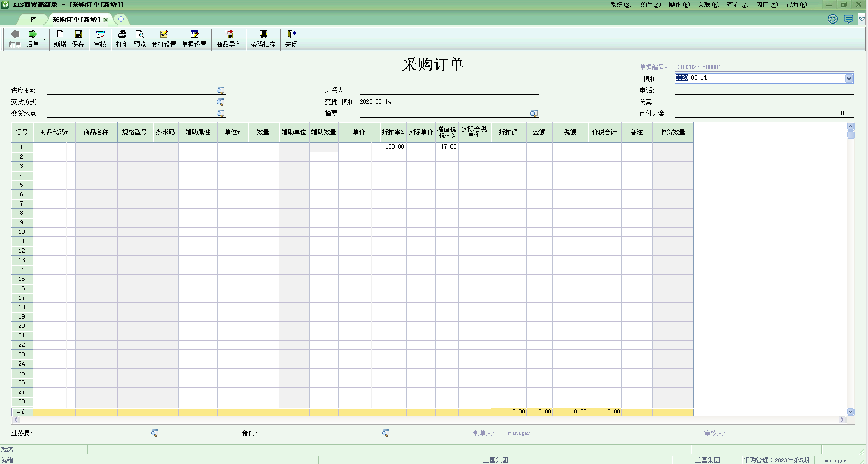Close the 采购订单[新增] tab
This screenshot has width=868, height=464.
106,20
